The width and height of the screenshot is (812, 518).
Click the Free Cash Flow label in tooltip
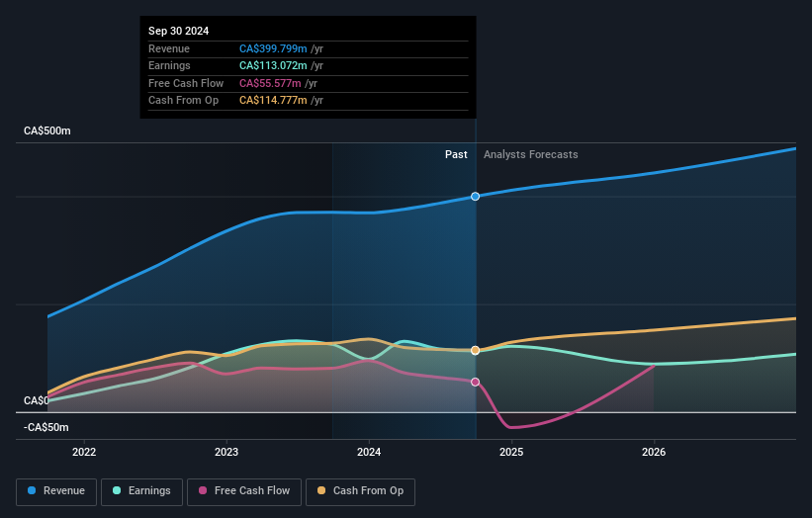pyautogui.click(x=186, y=83)
